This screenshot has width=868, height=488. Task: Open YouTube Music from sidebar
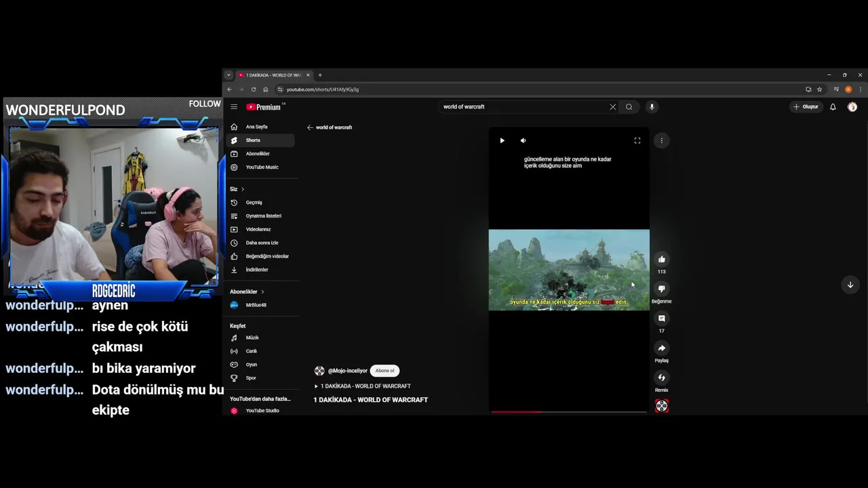coord(260,167)
